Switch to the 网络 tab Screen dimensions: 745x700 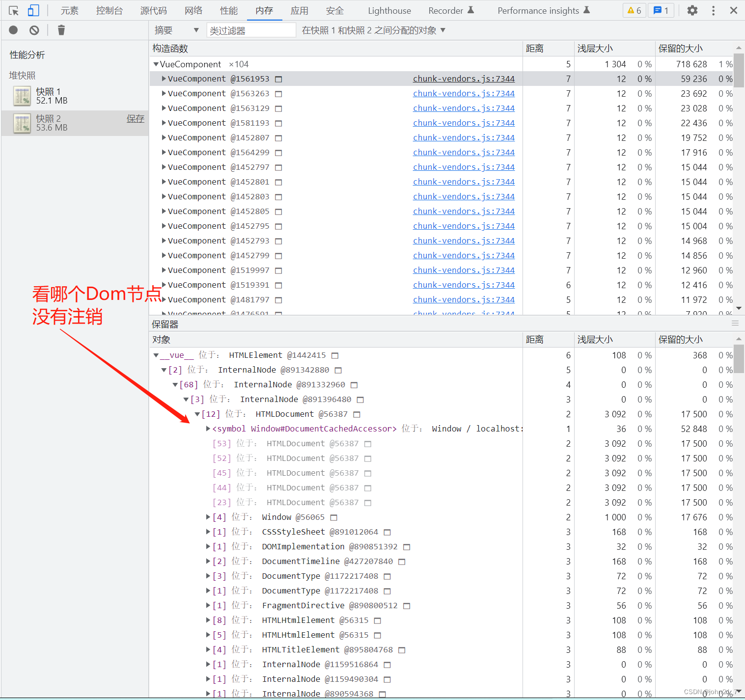pyautogui.click(x=193, y=10)
